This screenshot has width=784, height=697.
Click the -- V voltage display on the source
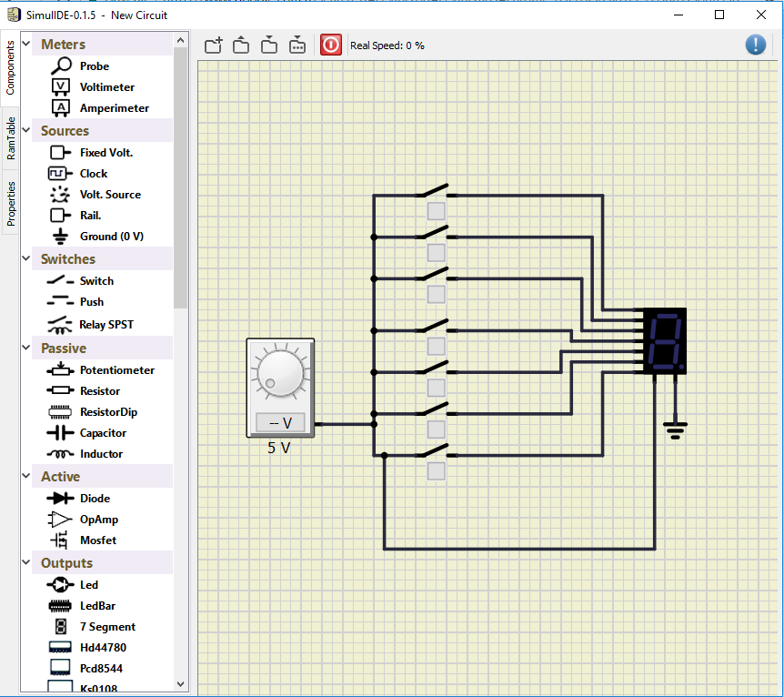point(279,422)
